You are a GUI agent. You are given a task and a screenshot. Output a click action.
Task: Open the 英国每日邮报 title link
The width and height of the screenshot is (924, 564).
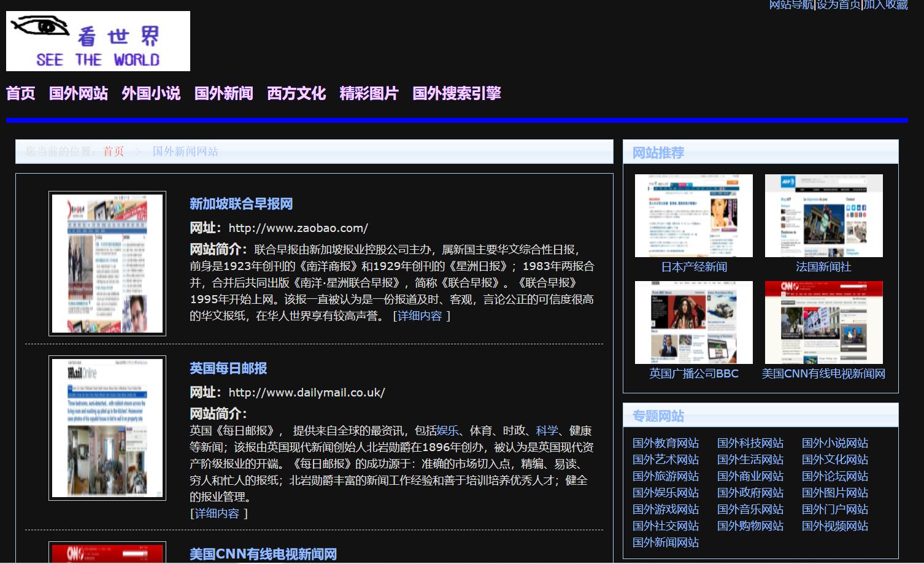228,368
